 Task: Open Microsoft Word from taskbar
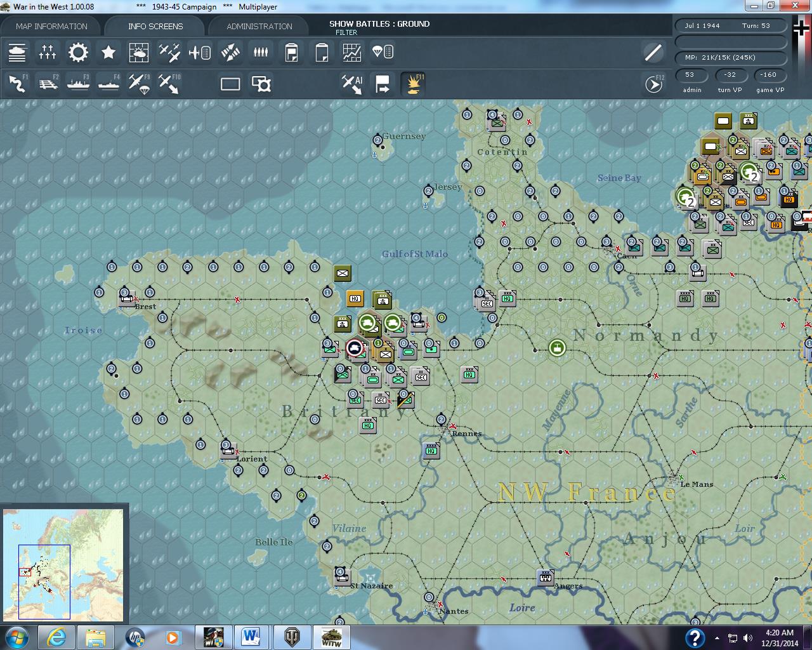(x=252, y=637)
